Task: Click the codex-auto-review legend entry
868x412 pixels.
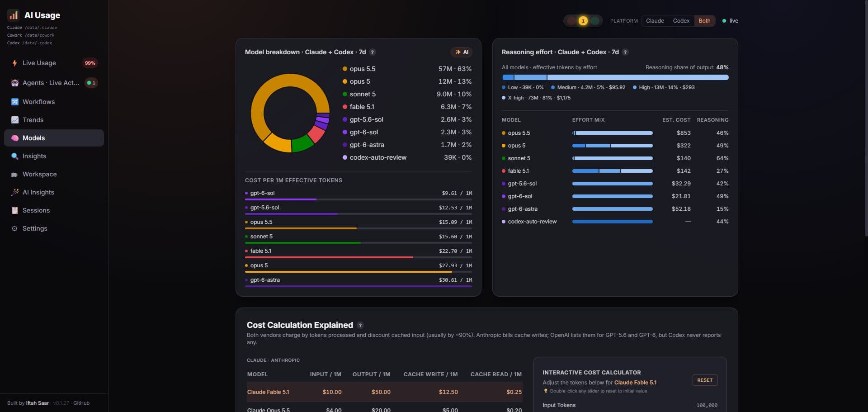Action: (407, 157)
